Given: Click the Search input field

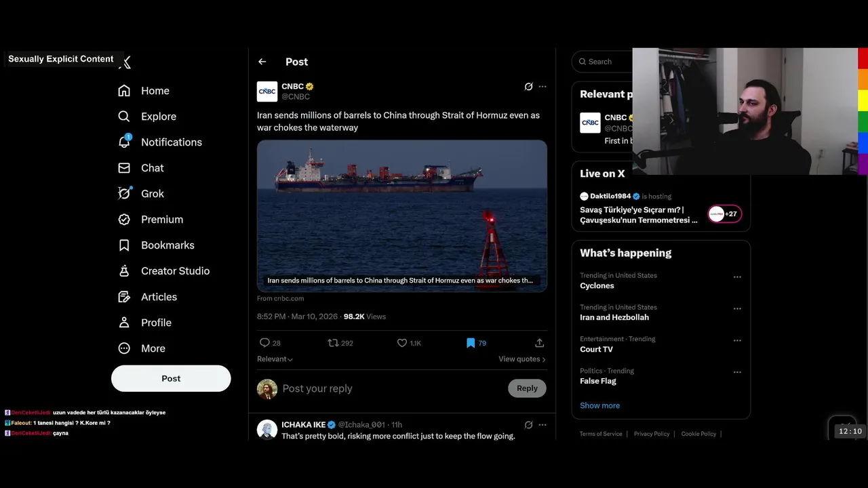Looking at the screenshot, I should click(x=604, y=62).
